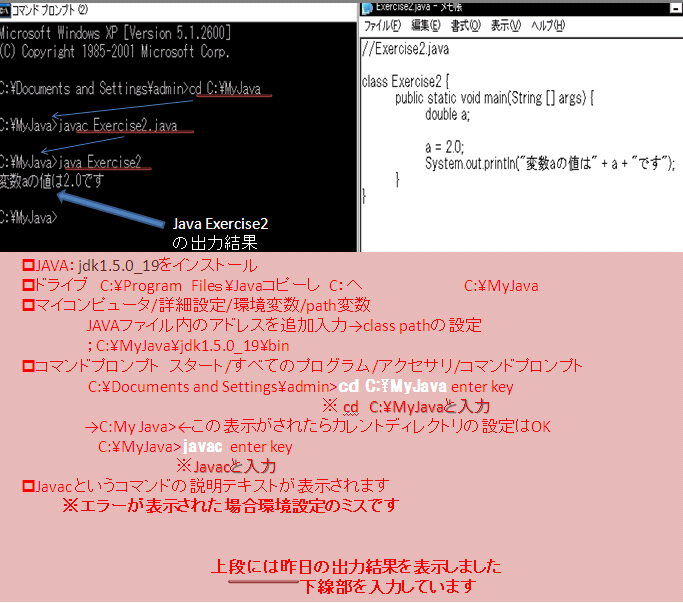The image size is (683, 603).
Task: Click the Notepad title bar icon
Action: tap(367, 7)
